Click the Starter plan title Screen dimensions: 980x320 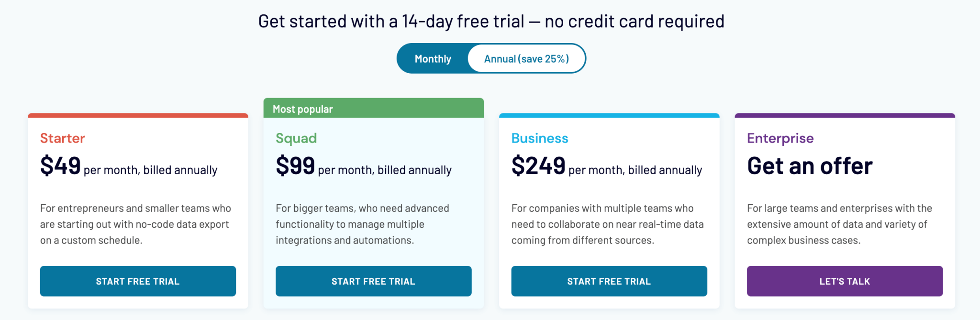tap(63, 138)
